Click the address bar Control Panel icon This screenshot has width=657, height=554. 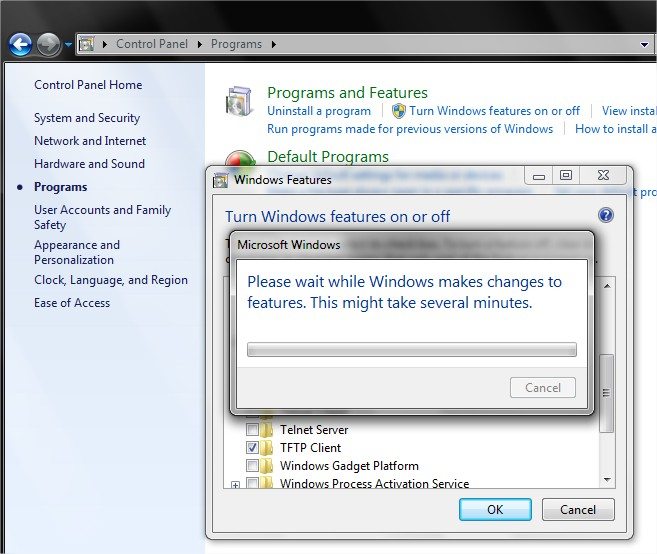87,44
